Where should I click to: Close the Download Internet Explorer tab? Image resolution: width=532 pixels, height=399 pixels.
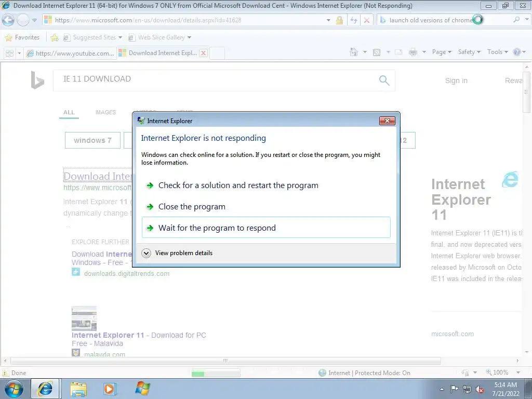click(x=203, y=53)
